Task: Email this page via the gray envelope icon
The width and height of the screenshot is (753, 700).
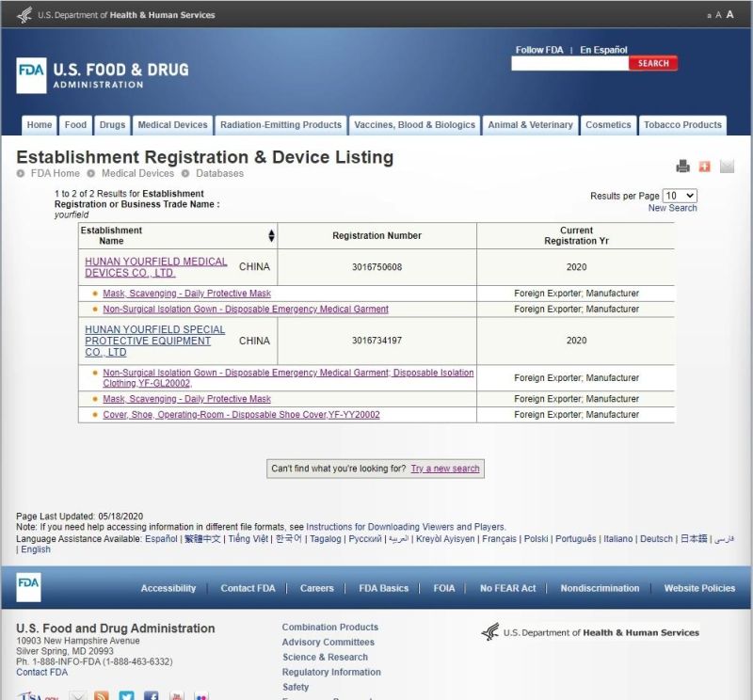Action: coord(727,167)
